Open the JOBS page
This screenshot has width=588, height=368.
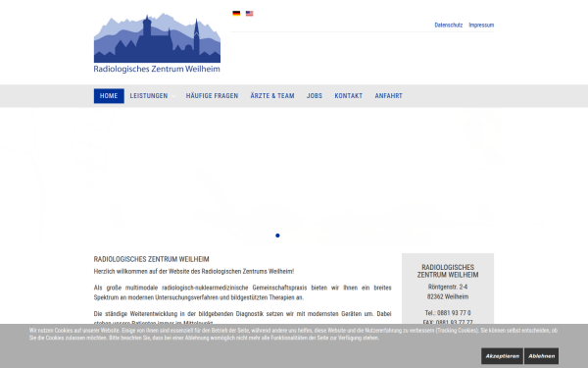click(315, 96)
